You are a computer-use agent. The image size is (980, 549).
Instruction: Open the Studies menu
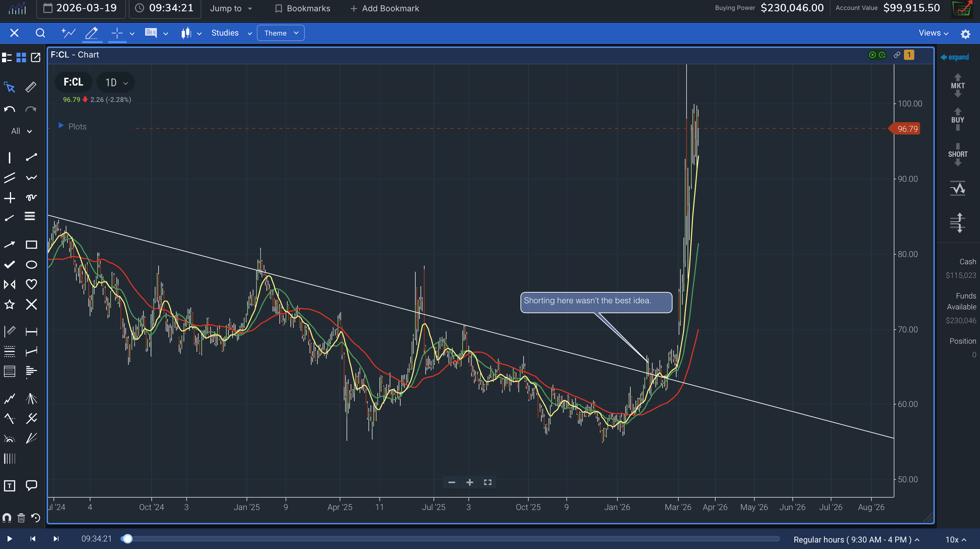231,33
